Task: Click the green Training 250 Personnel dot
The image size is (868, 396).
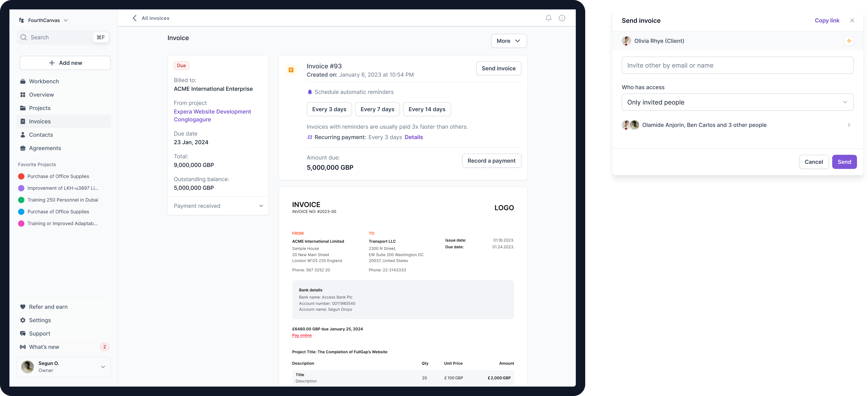Action: tap(21, 200)
